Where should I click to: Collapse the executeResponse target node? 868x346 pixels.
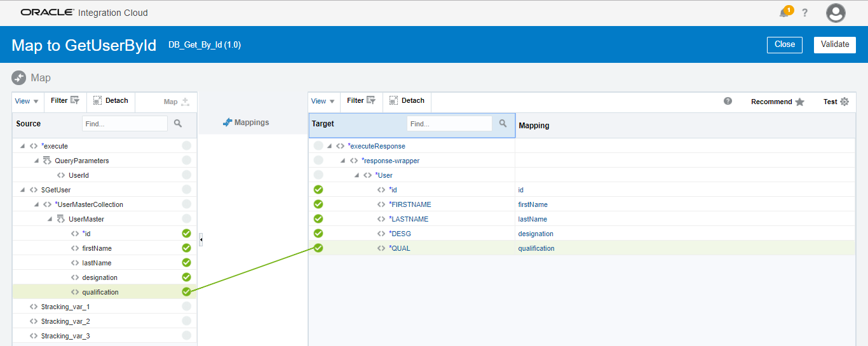pyautogui.click(x=329, y=146)
